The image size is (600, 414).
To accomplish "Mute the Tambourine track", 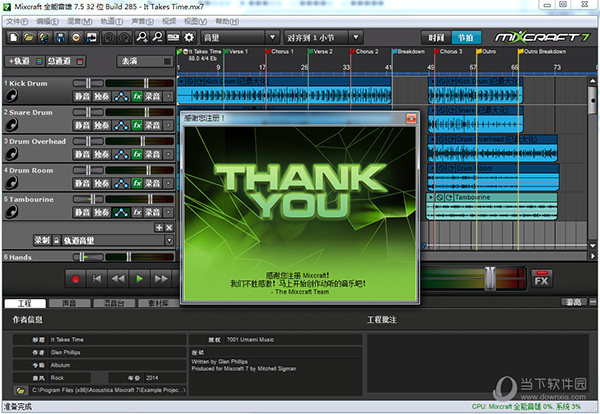I will pos(82,212).
